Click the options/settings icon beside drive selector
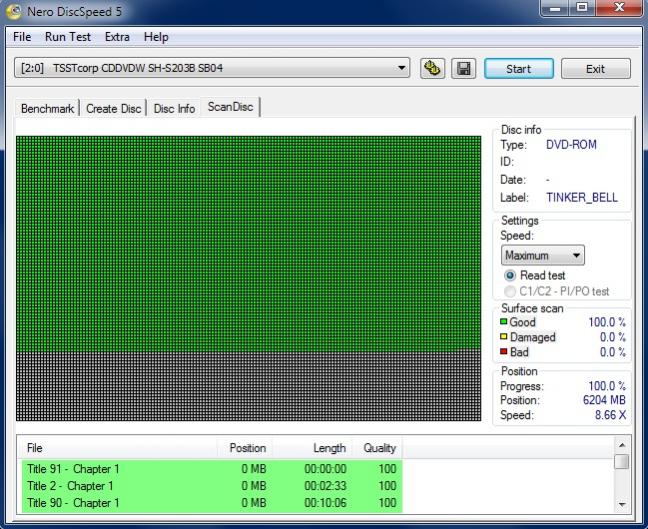 432,69
